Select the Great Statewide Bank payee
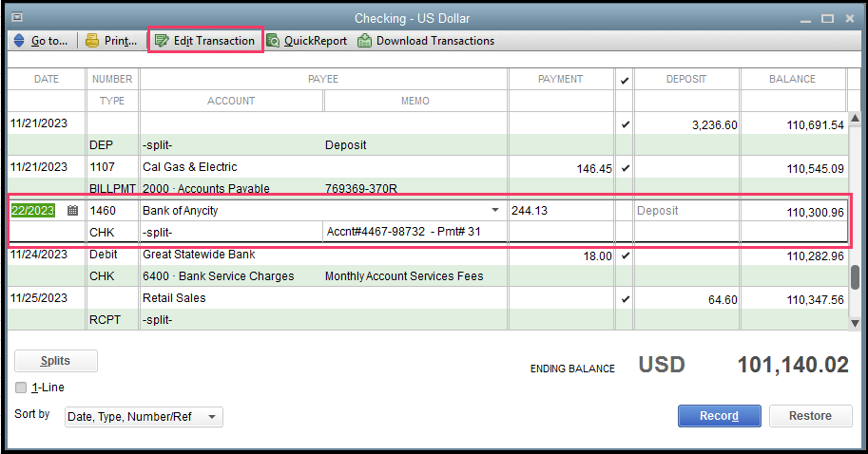 [x=199, y=255]
